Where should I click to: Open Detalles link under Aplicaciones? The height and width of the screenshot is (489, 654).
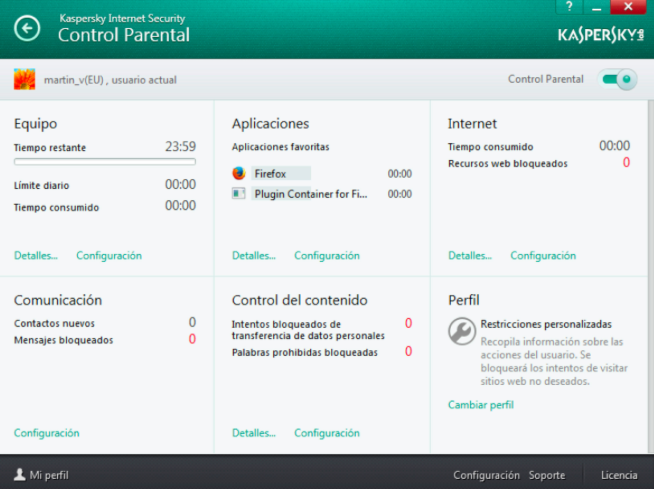click(254, 255)
